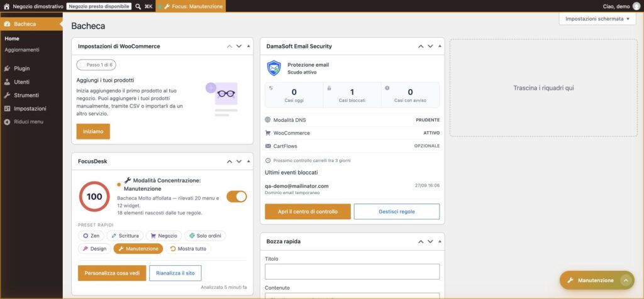Open the Strumenti menu
644x299 pixels.
pos(31,95)
